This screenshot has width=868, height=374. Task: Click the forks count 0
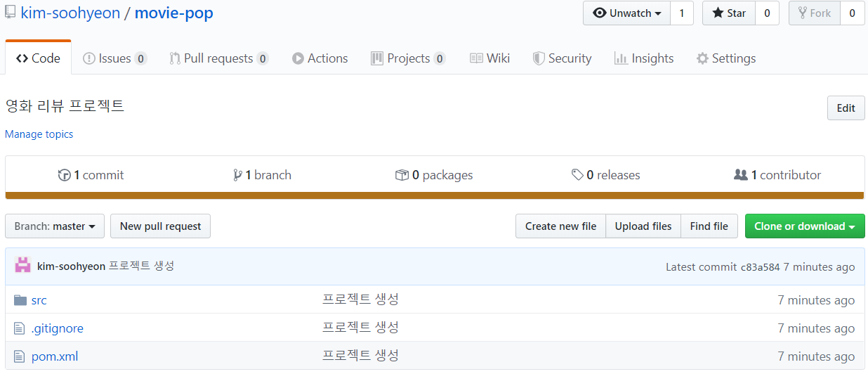pyautogui.click(x=853, y=13)
